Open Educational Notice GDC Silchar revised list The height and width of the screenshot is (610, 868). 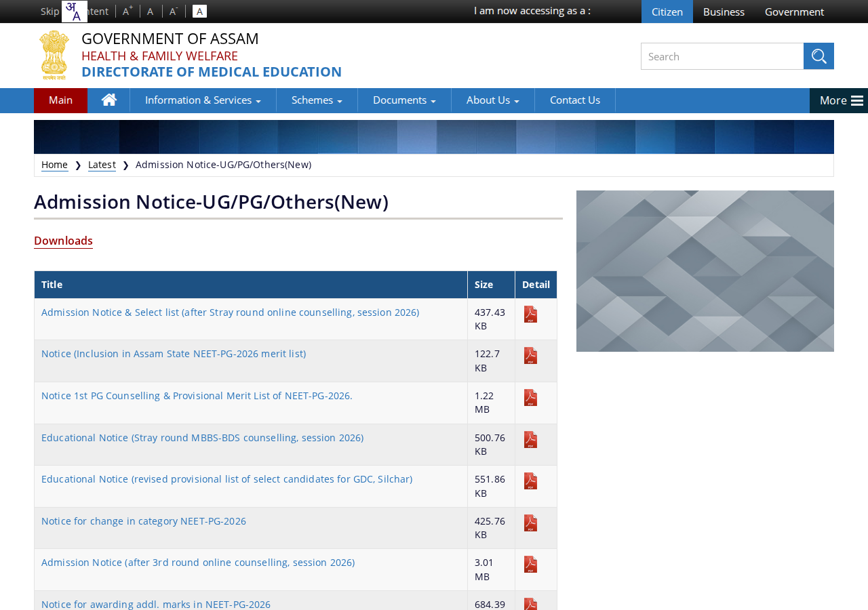[226, 479]
